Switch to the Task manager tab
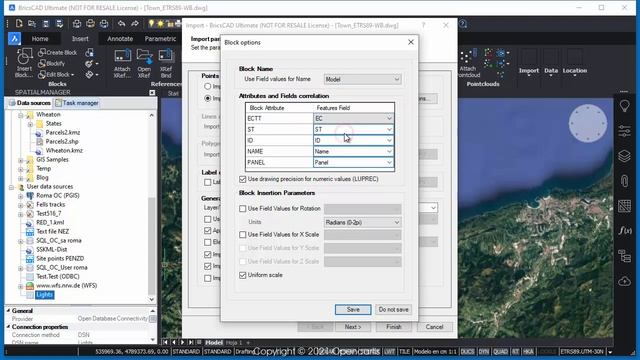Screen dimensions: 640x360 click(77, 103)
